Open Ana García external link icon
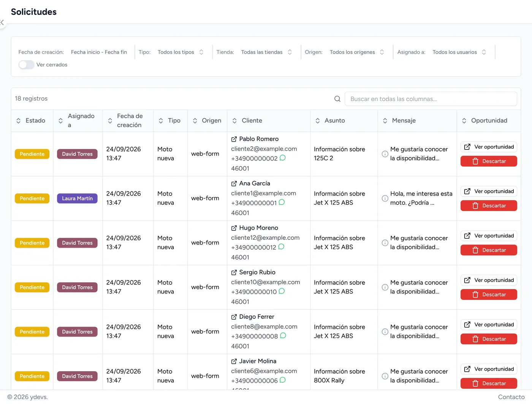 pos(234,184)
